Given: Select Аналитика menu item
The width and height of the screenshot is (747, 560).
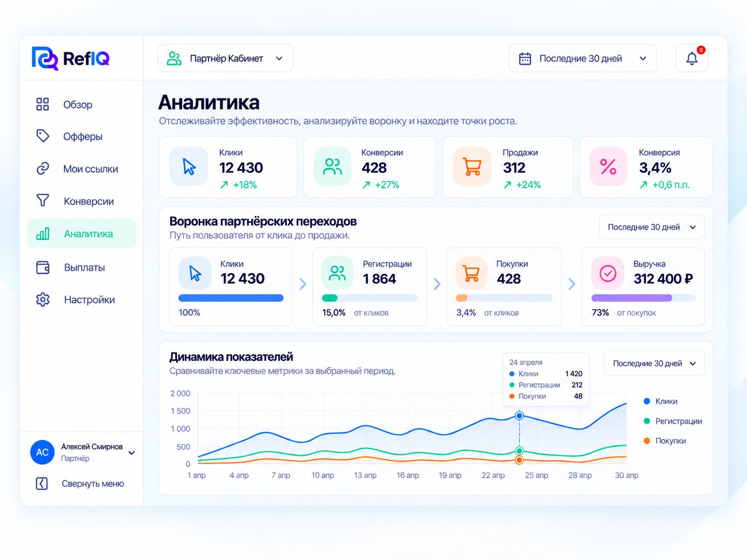Looking at the screenshot, I should point(82,234).
